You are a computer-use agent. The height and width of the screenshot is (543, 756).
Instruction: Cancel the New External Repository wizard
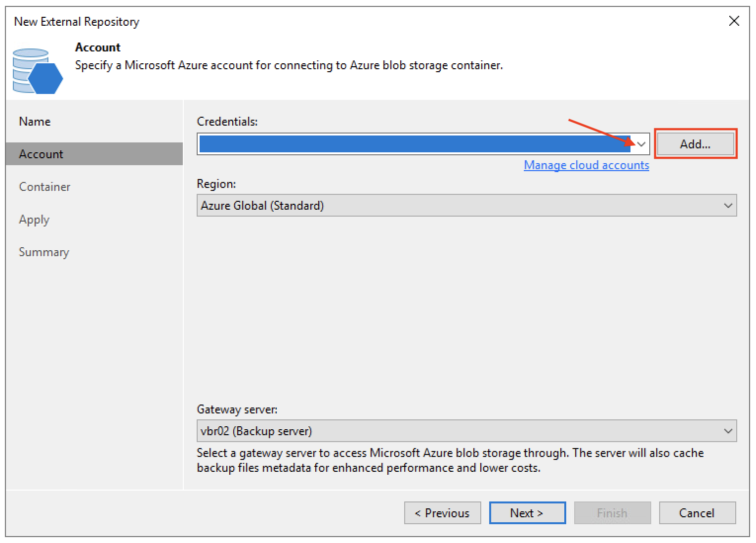pos(697,513)
